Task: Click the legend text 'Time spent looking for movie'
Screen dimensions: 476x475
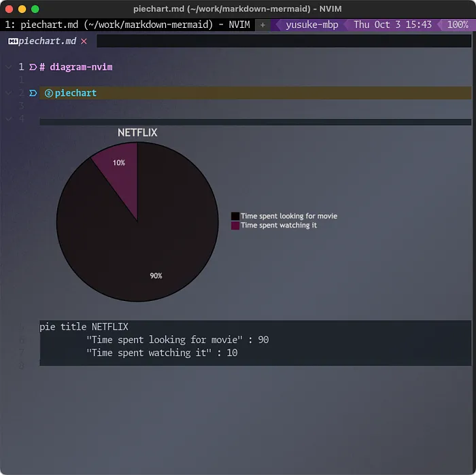Action: (x=289, y=216)
